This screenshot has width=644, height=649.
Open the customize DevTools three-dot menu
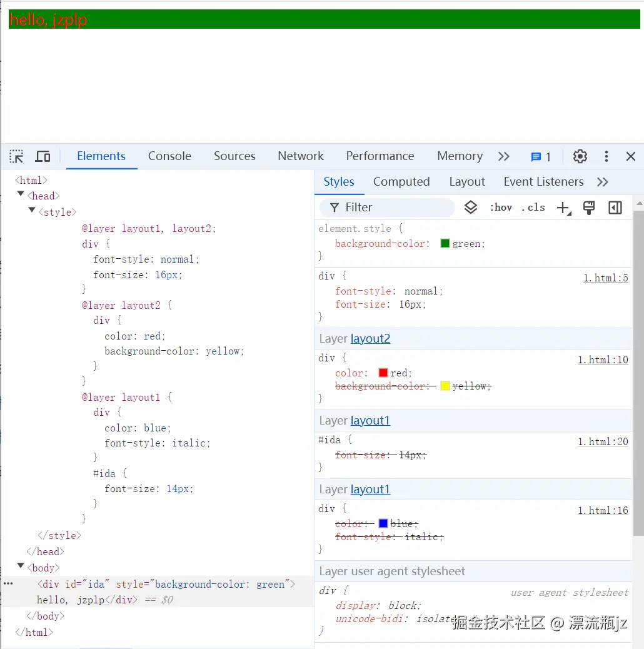coord(606,156)
